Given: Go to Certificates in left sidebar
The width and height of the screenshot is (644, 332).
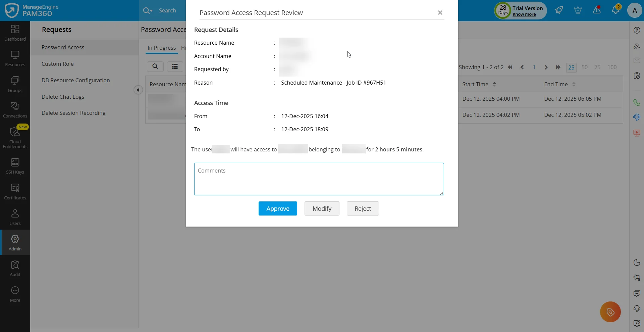Looking at the screenshot, I should [x=15, y=192].
